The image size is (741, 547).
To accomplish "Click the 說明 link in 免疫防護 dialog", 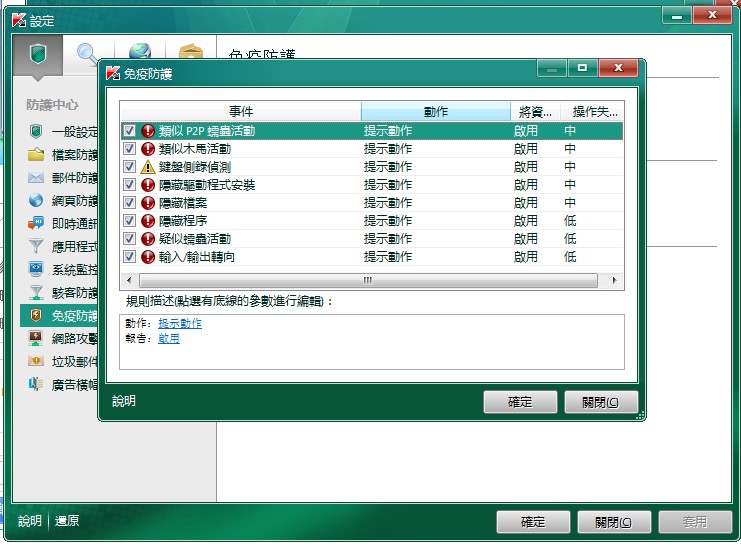I will (124, 401).
